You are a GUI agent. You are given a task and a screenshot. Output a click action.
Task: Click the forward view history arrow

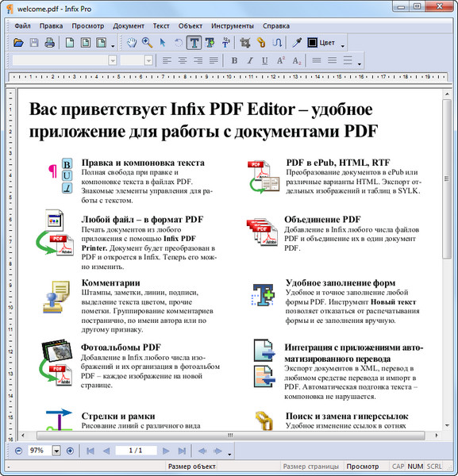pos(217,451)
